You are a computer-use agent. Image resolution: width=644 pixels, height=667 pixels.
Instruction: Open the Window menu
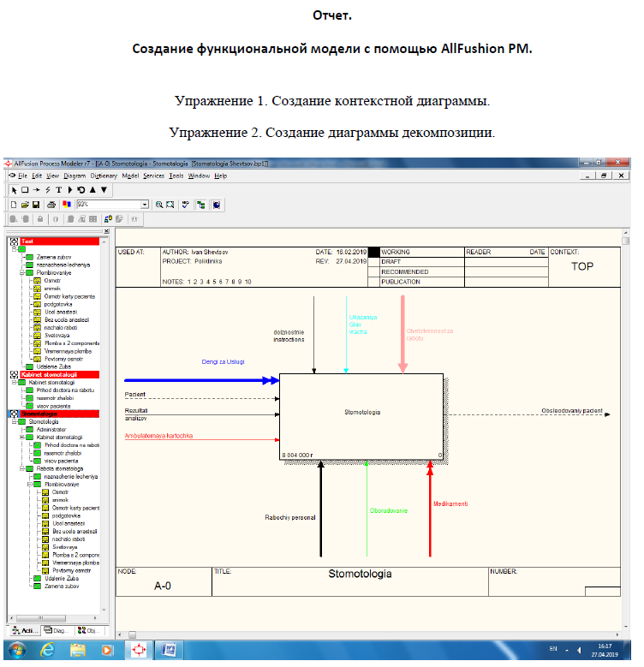click(199, 176)
